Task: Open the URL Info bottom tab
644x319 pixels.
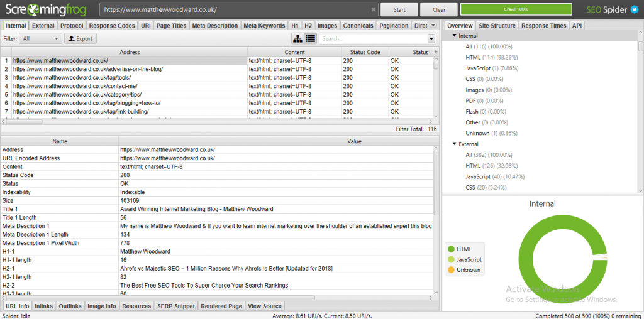Action: pos(18,306)
